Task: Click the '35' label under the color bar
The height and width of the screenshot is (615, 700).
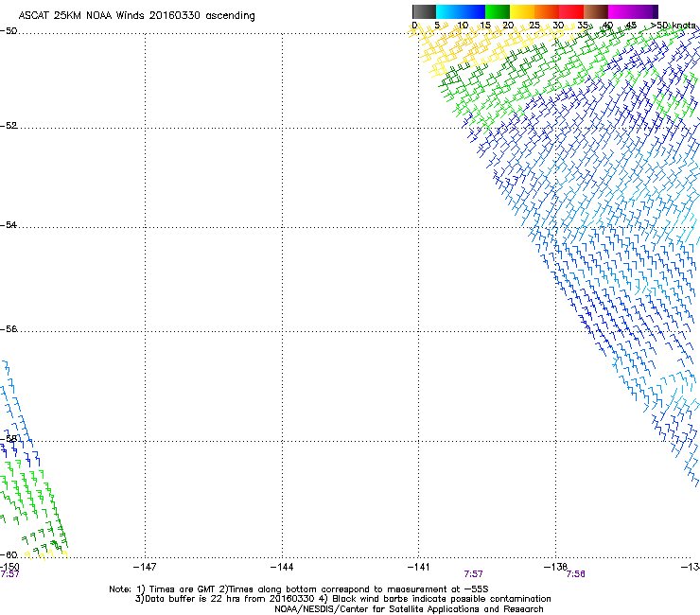Action: 583,25
